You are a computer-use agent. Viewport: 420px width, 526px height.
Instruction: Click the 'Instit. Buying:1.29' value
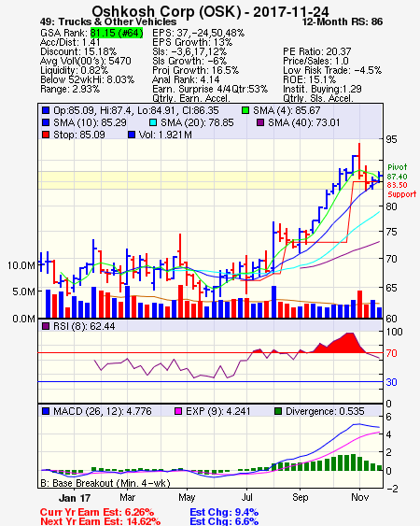(322, 90)
